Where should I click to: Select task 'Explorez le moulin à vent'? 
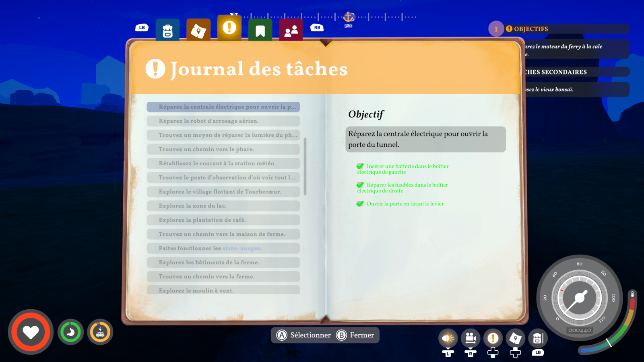click(223, 290)
